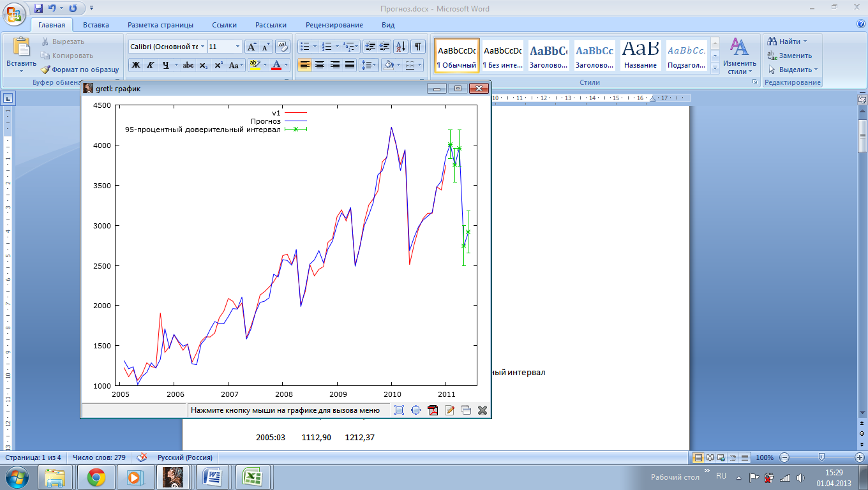Image resolution: width=868 pixels, height=490 pixels.
Task: Click gretl PDF export icon
Action: [x=433, y=410]
